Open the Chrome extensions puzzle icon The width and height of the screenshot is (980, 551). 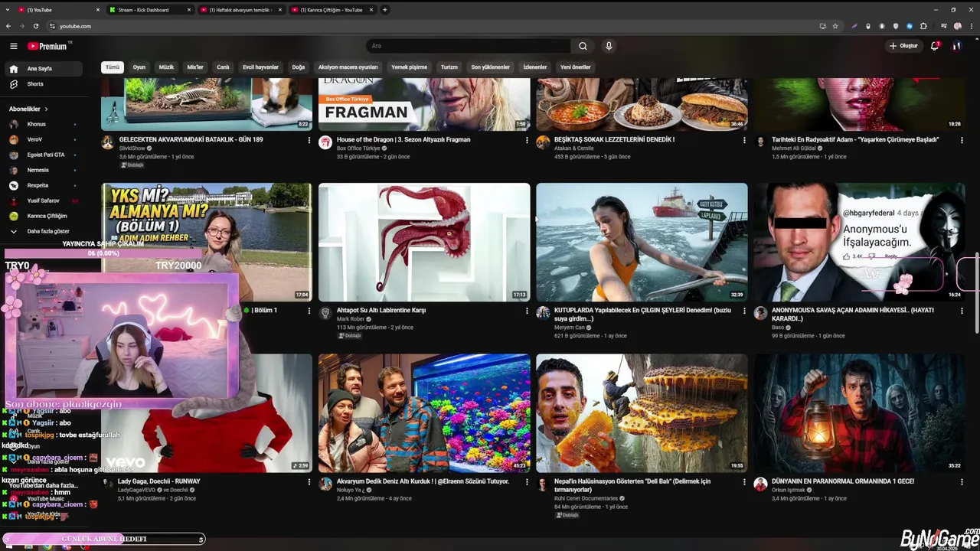(x=923, y=26)
